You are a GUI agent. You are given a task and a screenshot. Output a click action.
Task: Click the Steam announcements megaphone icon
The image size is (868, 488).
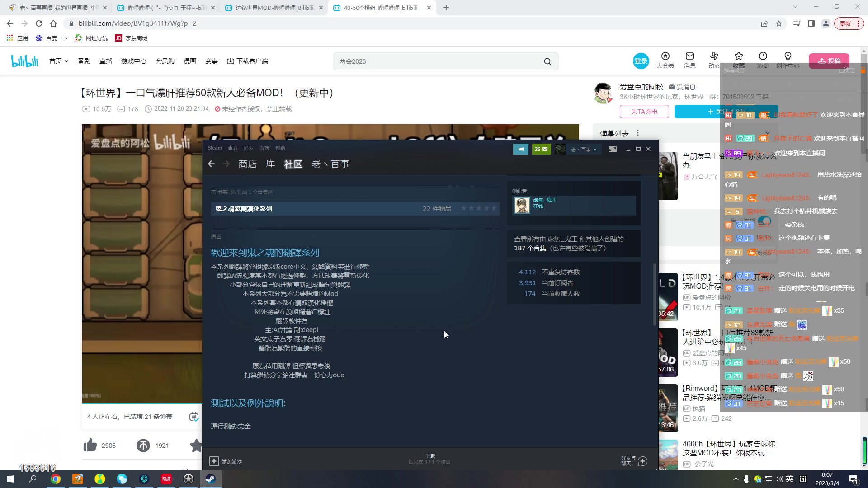(521, 149)
